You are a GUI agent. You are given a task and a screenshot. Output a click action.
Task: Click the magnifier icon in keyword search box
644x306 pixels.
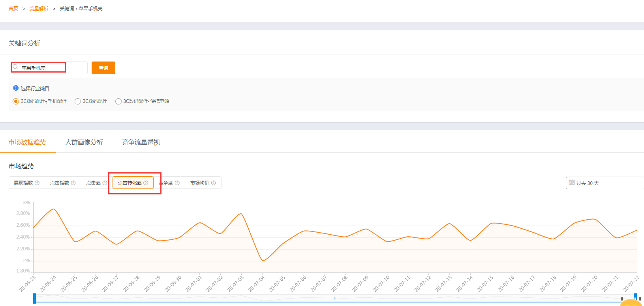pyautogui.click(x=15, y=67)
